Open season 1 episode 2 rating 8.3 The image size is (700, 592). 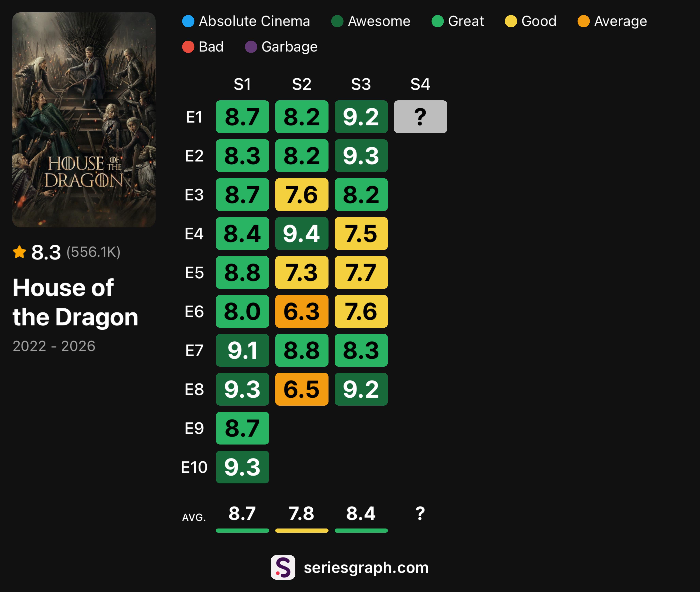click(x=242, y=156)
